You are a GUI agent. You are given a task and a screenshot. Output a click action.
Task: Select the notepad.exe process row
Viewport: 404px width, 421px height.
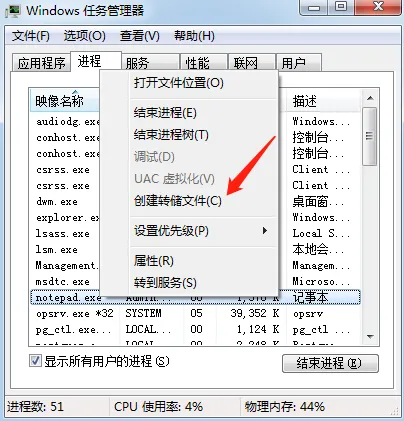195,297
